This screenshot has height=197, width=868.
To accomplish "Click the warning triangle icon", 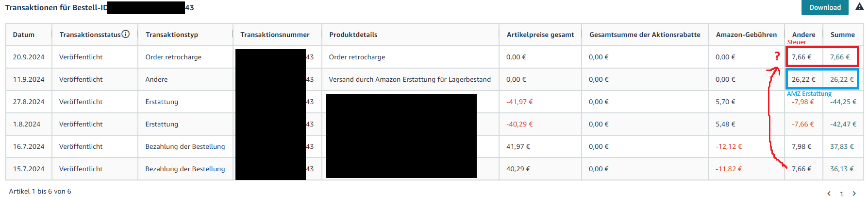I will (x=859, y=7).
